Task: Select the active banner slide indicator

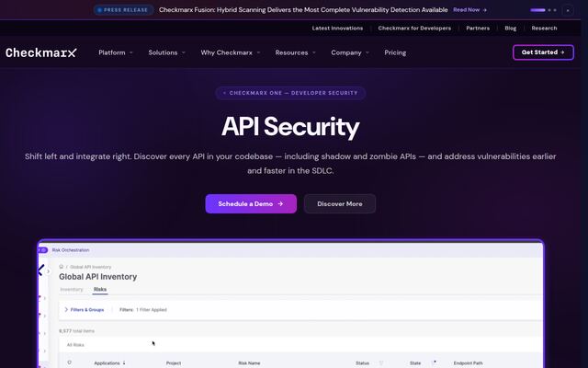Action: point(537,10)
